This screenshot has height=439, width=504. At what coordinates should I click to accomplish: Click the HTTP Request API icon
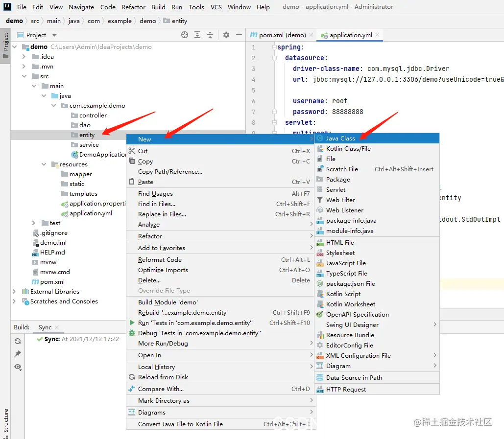[320, 389]
